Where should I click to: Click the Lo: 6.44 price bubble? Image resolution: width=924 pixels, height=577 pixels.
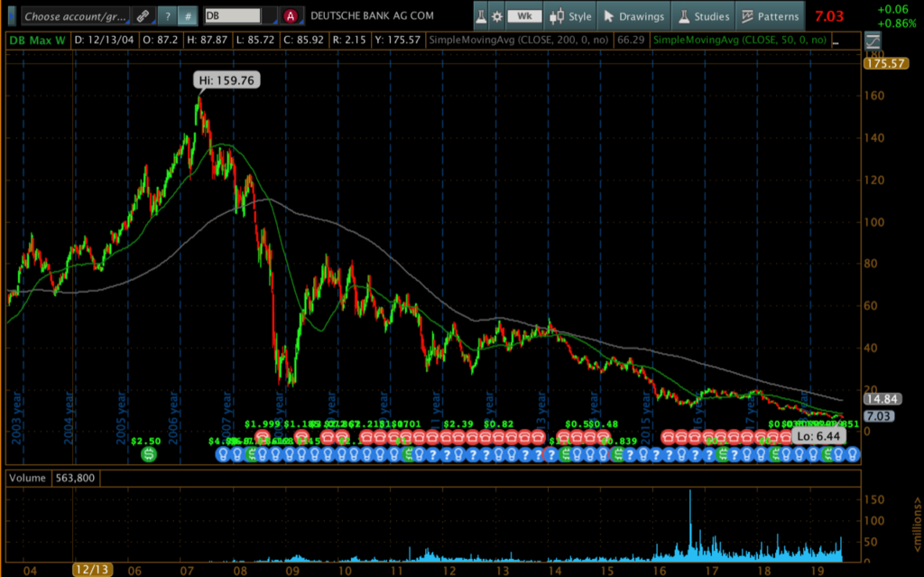point(818,436)
